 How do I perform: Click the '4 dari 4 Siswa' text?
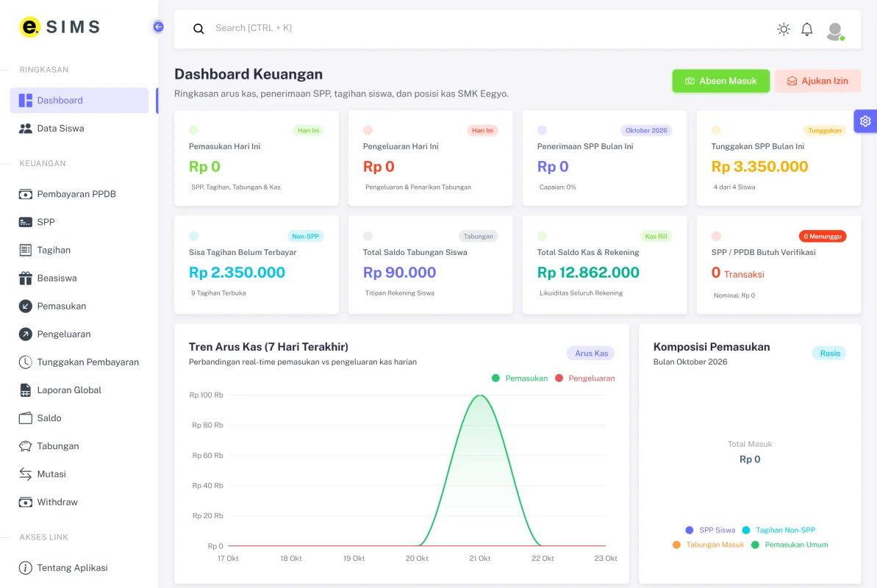(x=734, y=187)
